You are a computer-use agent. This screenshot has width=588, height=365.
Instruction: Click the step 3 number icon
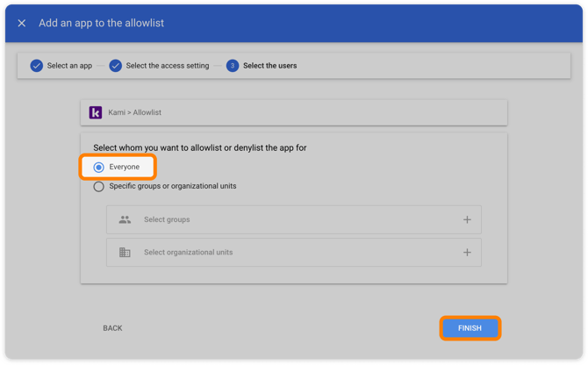(233, 66)
